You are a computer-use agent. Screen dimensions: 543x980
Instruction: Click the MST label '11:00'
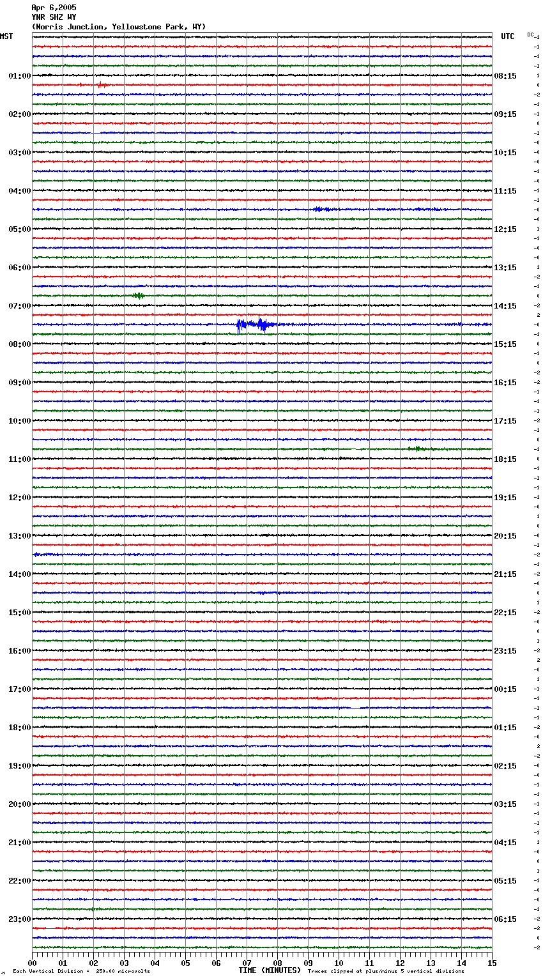click(20, 459)
